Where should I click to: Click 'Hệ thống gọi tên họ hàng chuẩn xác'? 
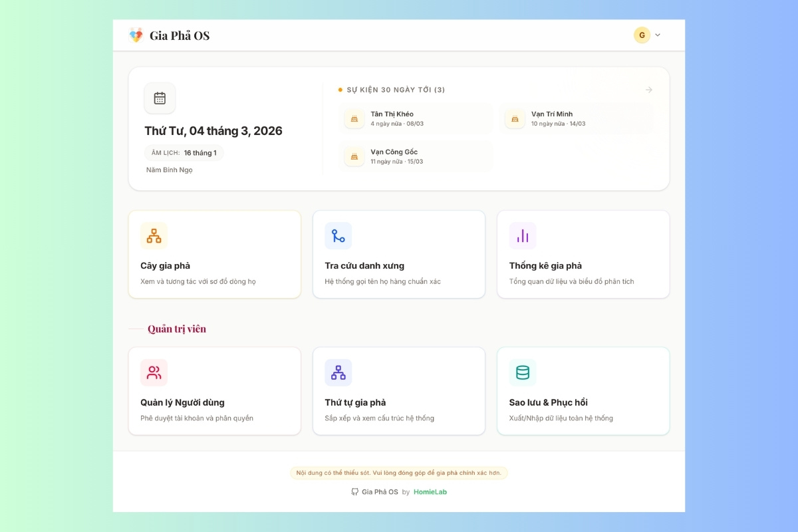pos(383,282)
